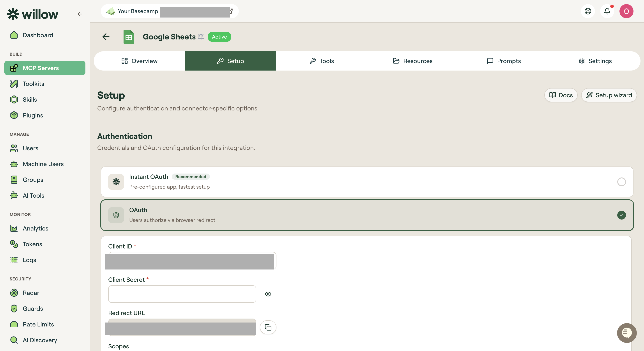
Task: Open Groups page
Action: (x=45, y=180)
